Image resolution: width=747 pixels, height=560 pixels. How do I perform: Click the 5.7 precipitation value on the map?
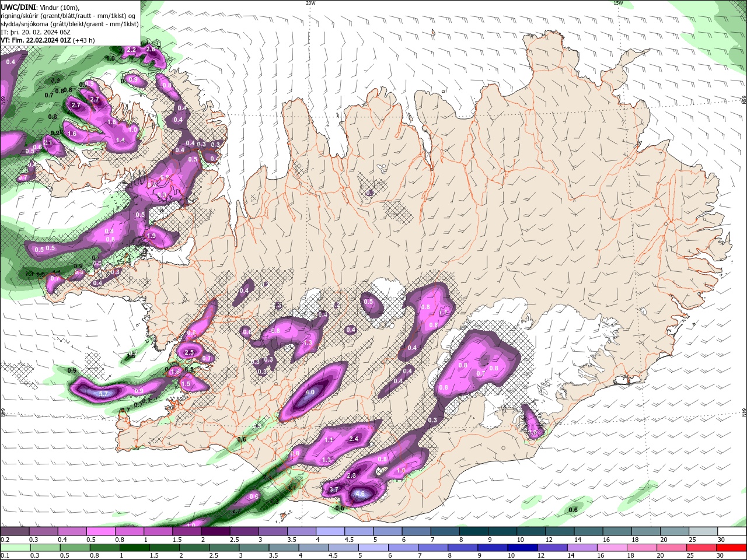click(x=103, y=394)
